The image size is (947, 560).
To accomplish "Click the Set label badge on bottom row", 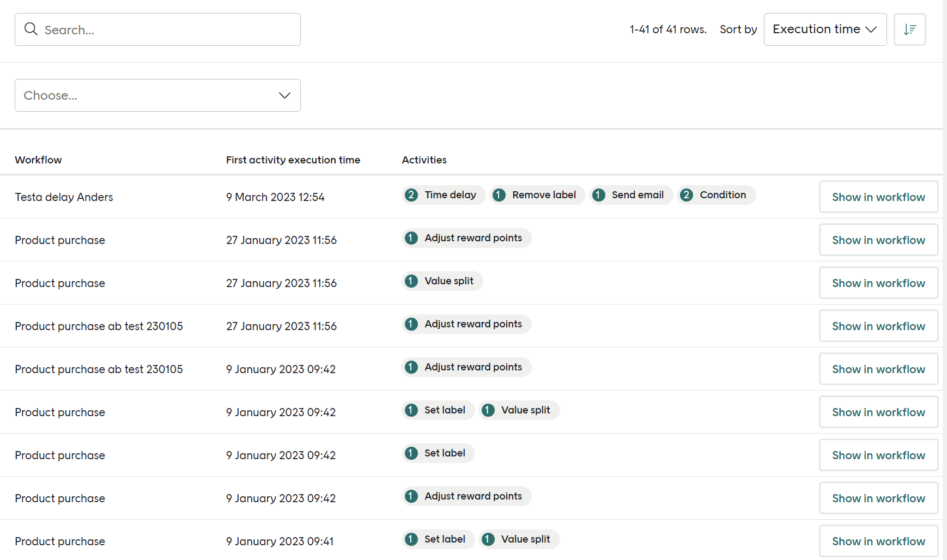I will tap(438, 539).
